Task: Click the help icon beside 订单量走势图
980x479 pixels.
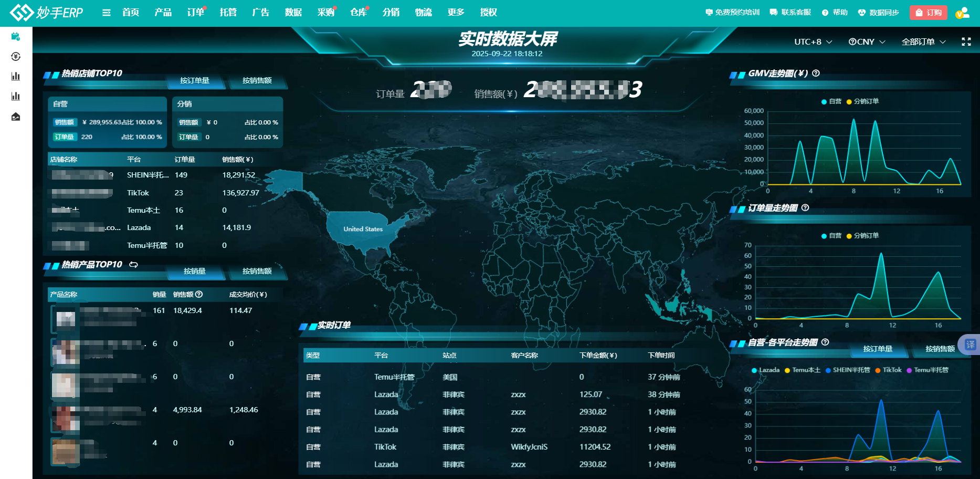Action: click(805, 207)
